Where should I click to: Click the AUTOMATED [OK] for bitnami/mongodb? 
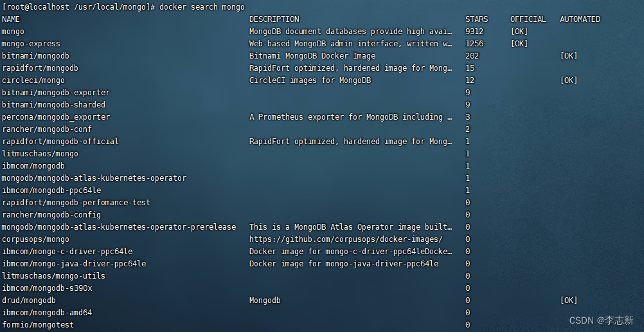pos(569,56)
